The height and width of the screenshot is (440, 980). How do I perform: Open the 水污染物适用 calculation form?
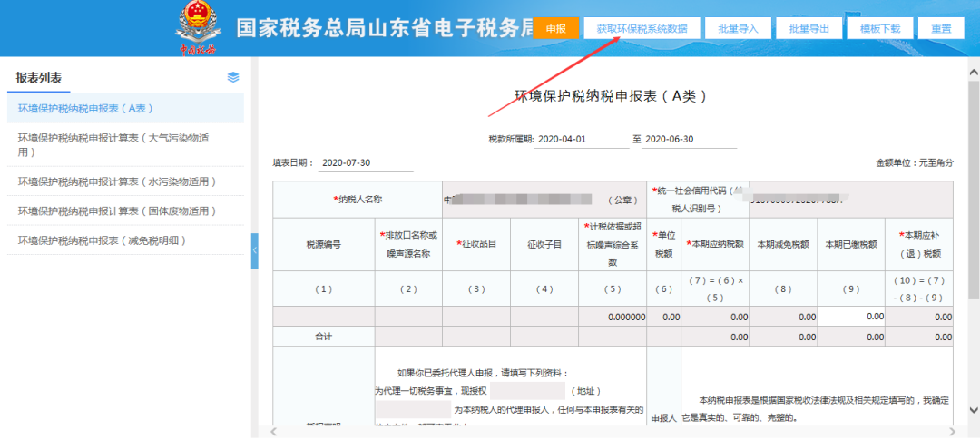[125, 181]
